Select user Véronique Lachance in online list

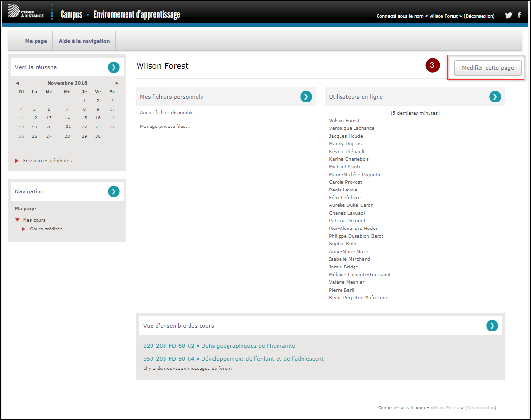352,128
